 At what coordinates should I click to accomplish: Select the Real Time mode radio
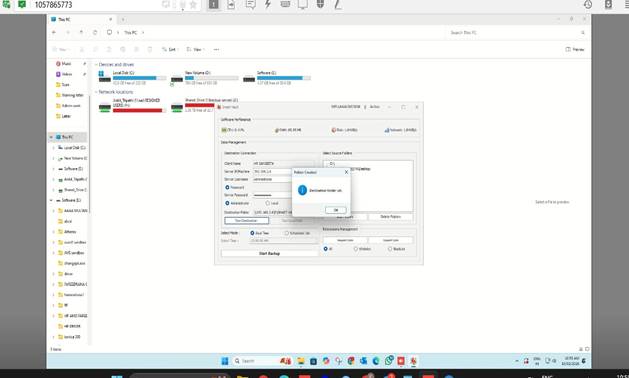(252, 233)
